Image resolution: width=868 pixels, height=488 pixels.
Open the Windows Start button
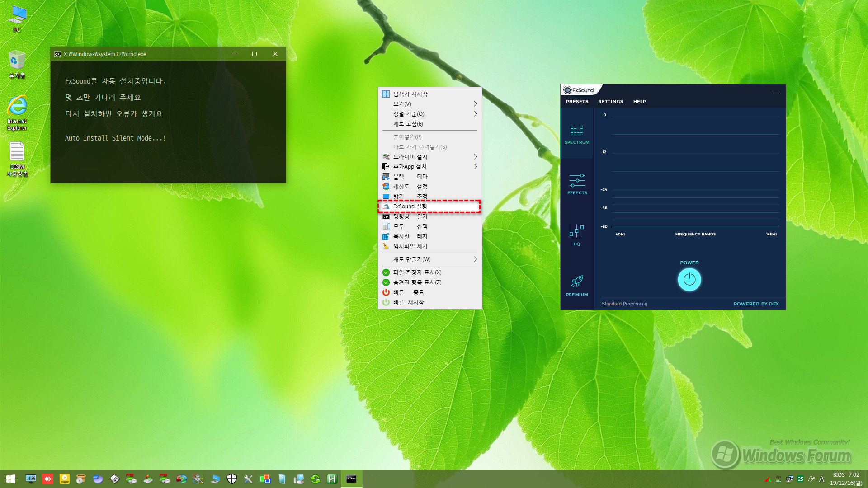click(11, 479)
